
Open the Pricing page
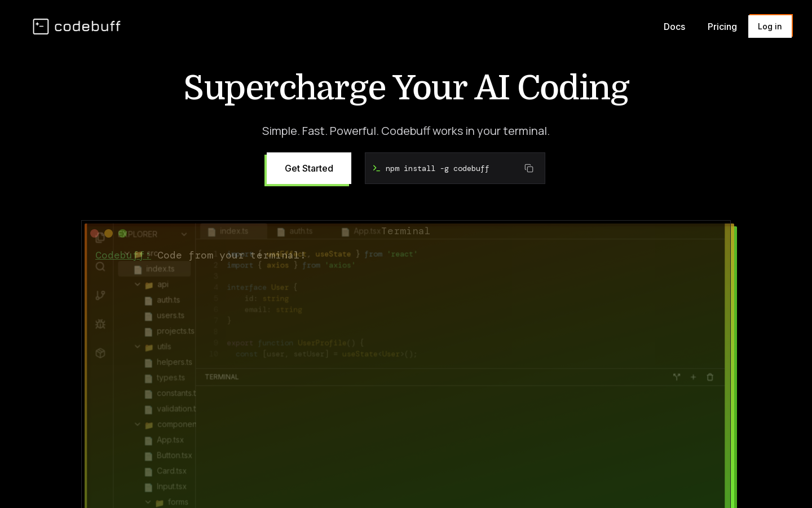pos(722,27)
